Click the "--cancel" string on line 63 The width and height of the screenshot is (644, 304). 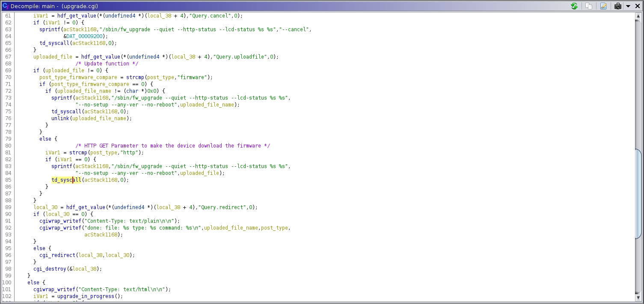(x=294, y=30)
